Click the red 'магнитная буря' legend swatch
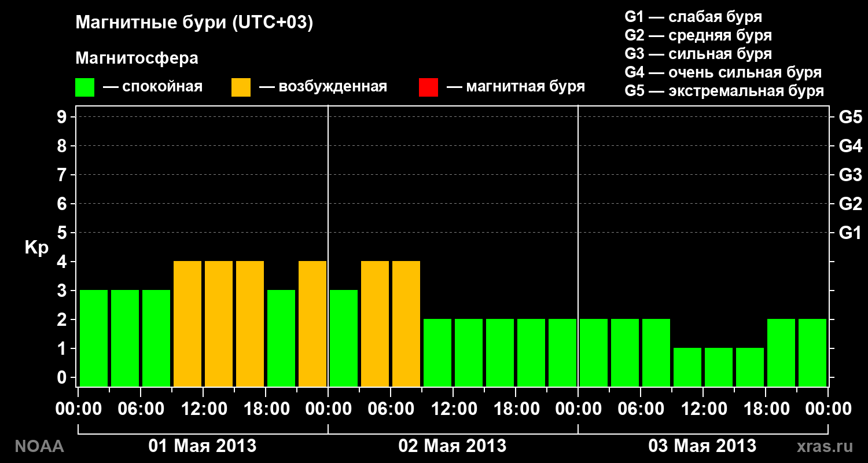This screenshot has width=868, height=463. tap(428, 87)
